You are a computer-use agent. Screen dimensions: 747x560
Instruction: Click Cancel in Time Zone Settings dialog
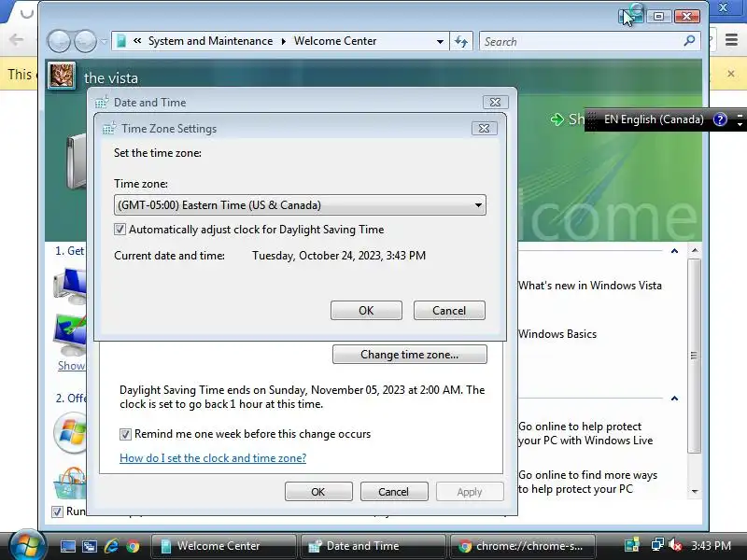449,311
